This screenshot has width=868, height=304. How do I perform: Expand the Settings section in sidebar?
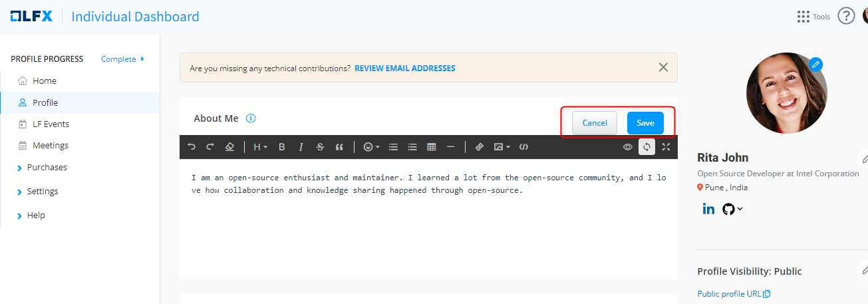point(42,192)
